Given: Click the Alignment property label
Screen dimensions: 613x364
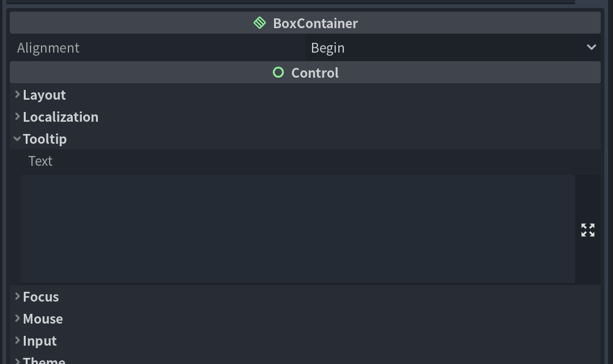Looking at the screenshot, I should pyautogui.click(x=48, y=48).
